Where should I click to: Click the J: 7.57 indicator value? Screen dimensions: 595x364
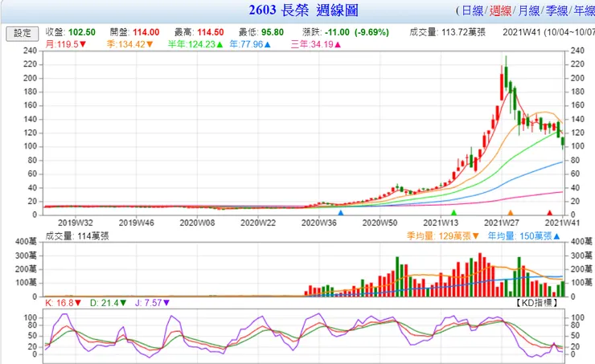153,303
